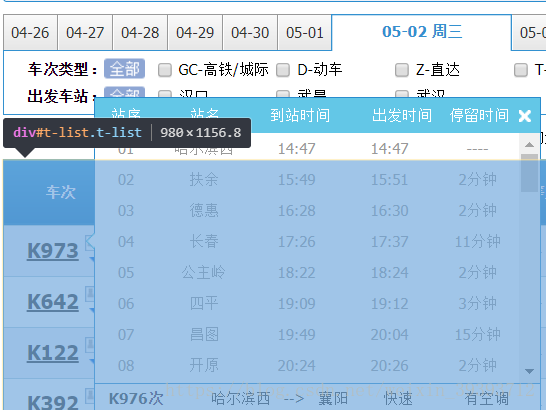The width and height of the screenshot is (546, 410).
Task: Click the K642 ticket icon
Action: click(x=90, y=293)
